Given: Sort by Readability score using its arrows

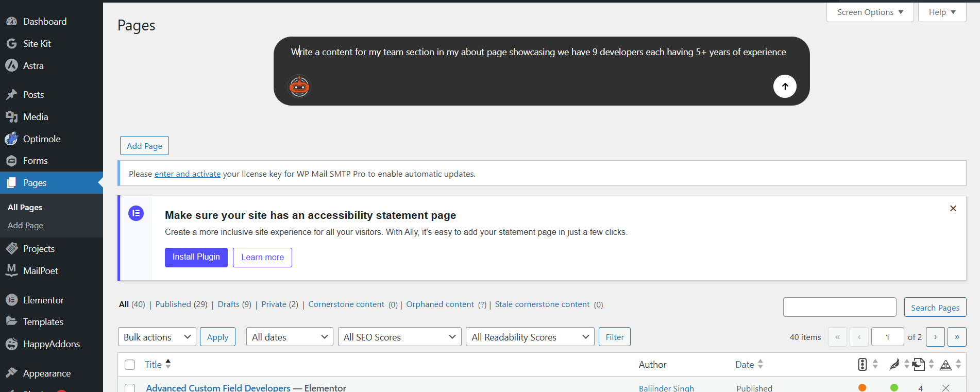Looking at the screenshot, I should (x=907, y=365).
